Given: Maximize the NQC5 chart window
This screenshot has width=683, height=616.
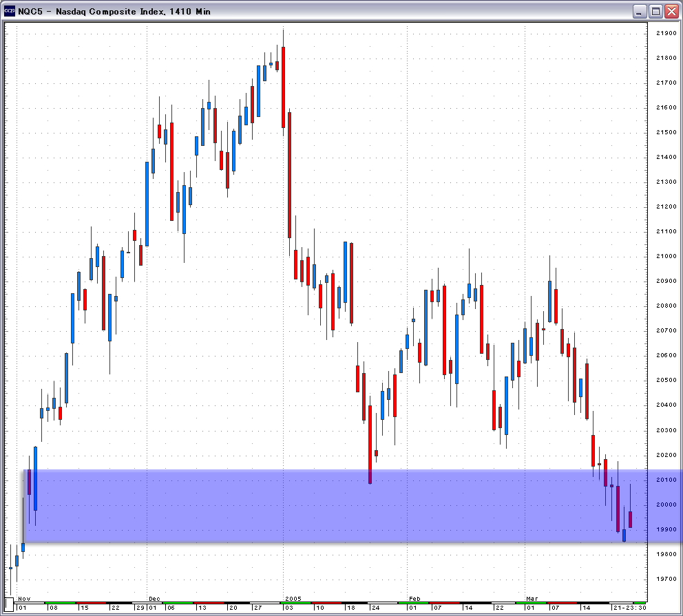Looking at the screenshot, I should tap(655, 11).
